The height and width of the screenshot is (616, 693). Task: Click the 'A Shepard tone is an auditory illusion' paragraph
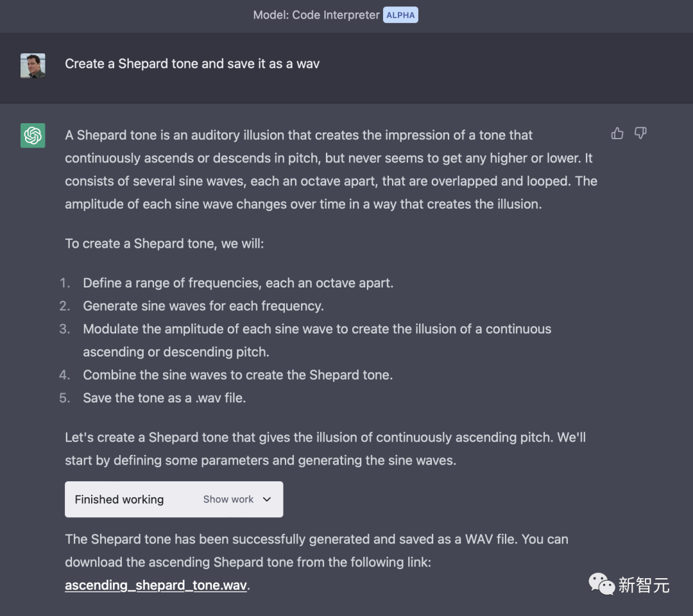330,169
